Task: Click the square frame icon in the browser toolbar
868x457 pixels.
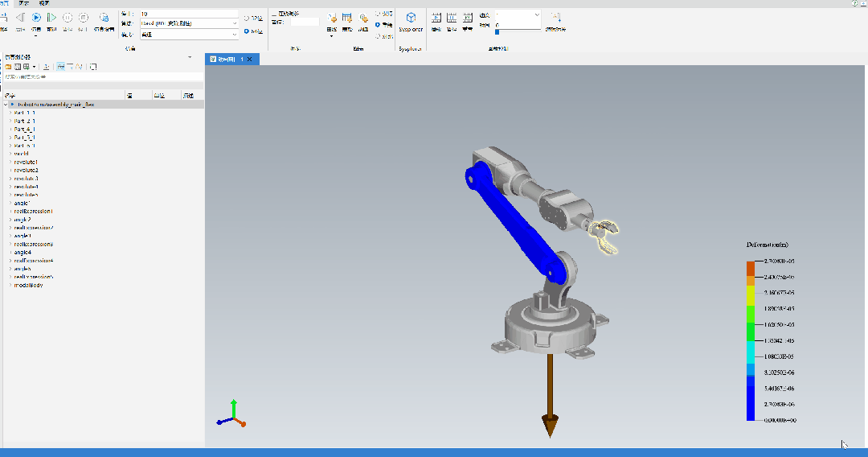Action: click(93, 67)
